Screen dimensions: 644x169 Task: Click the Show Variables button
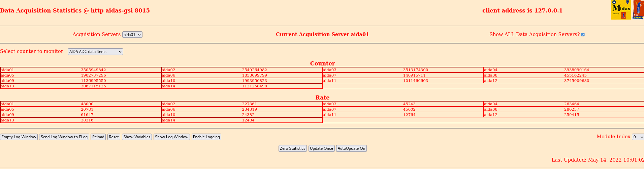pyautogui.click(x=137, y=137)
